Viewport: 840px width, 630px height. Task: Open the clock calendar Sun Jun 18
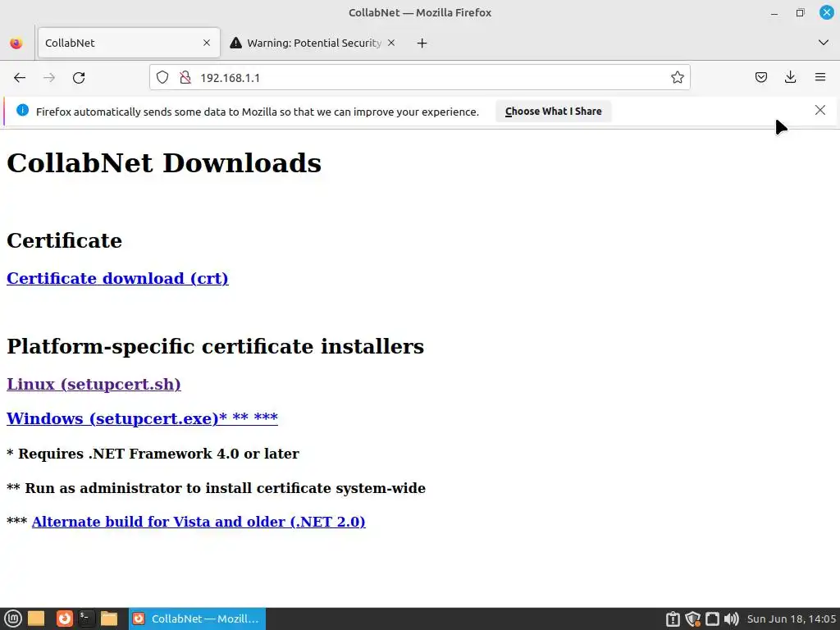(x=791, y=619)
